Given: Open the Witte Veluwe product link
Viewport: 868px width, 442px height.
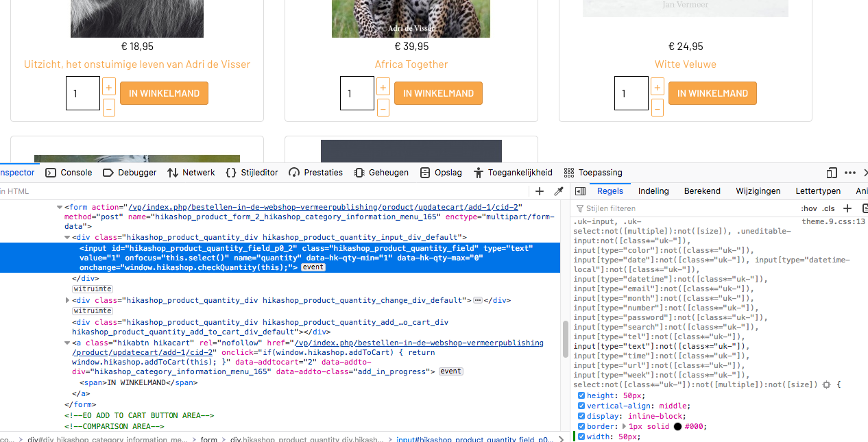Looking at the screenshot, I should [686, 64].
